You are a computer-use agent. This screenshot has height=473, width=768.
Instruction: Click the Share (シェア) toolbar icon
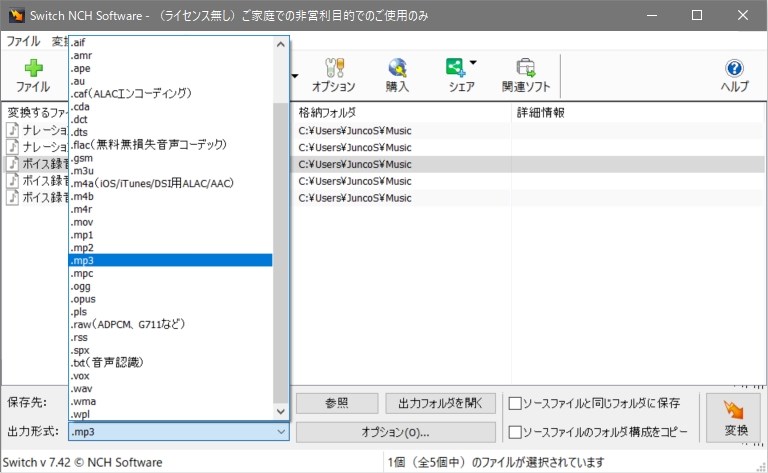pos(455,68)
